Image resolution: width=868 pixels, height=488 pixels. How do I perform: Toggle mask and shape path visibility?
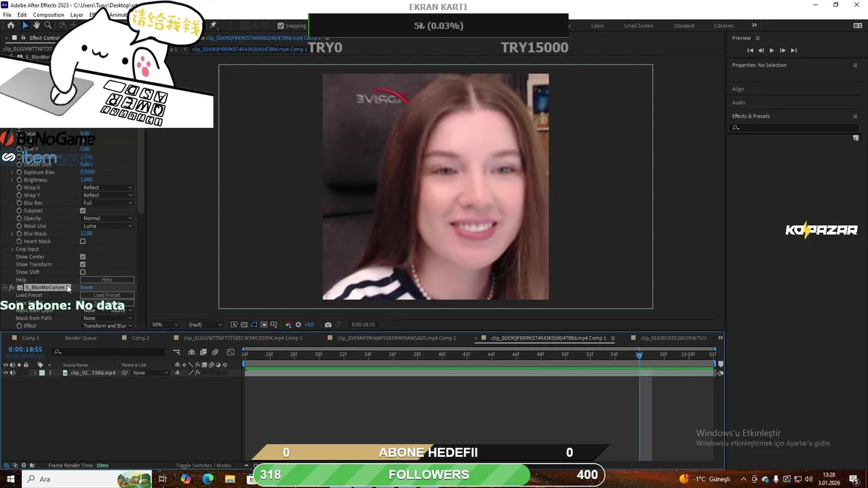point(254,325)
